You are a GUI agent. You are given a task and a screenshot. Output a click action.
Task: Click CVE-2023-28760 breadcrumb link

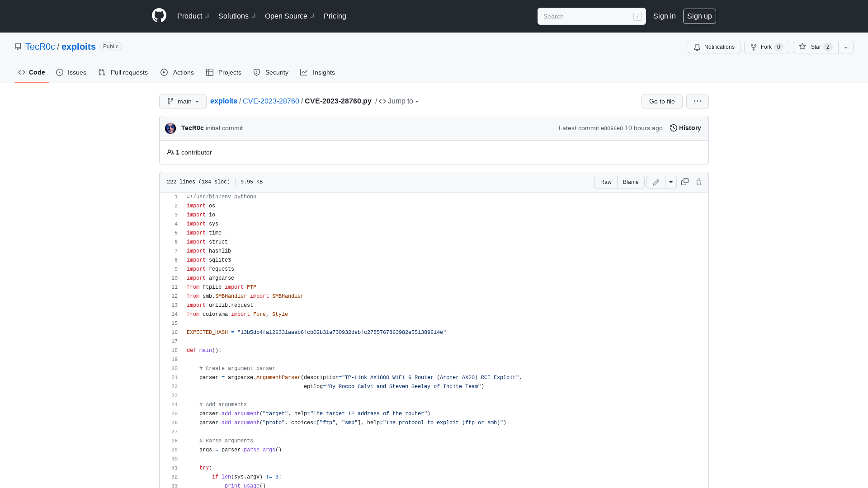tap(270, 101)
